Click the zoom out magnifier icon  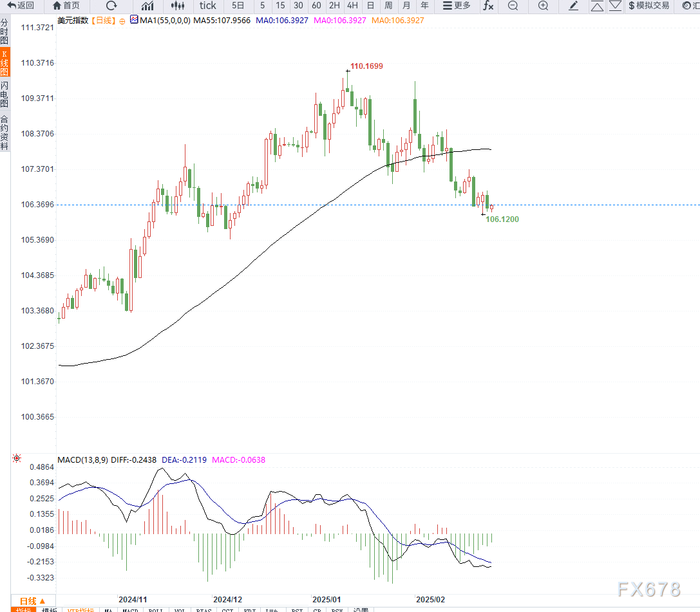point(512,6)
